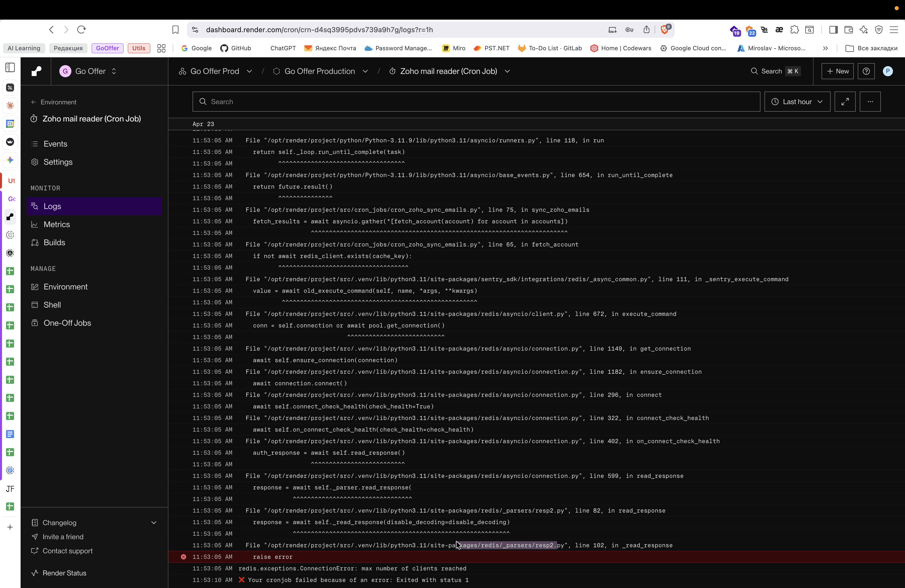Toggle the browser right sidebar panel

[x=833, y=30]
